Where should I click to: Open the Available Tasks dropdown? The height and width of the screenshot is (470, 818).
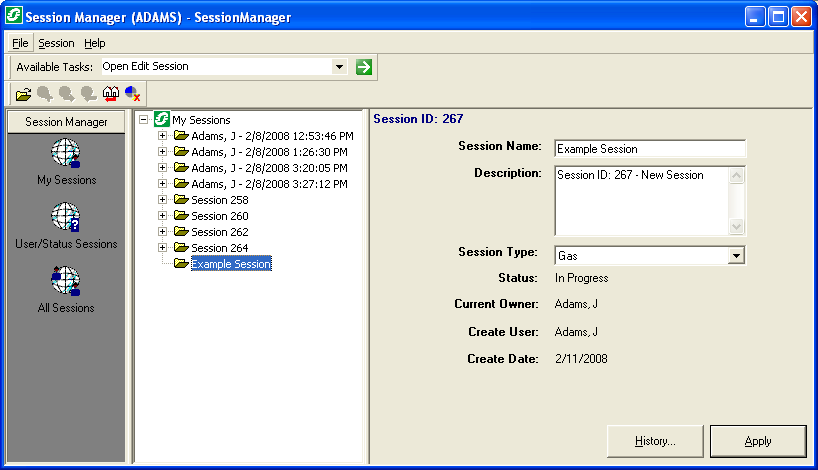pos(339,67)
